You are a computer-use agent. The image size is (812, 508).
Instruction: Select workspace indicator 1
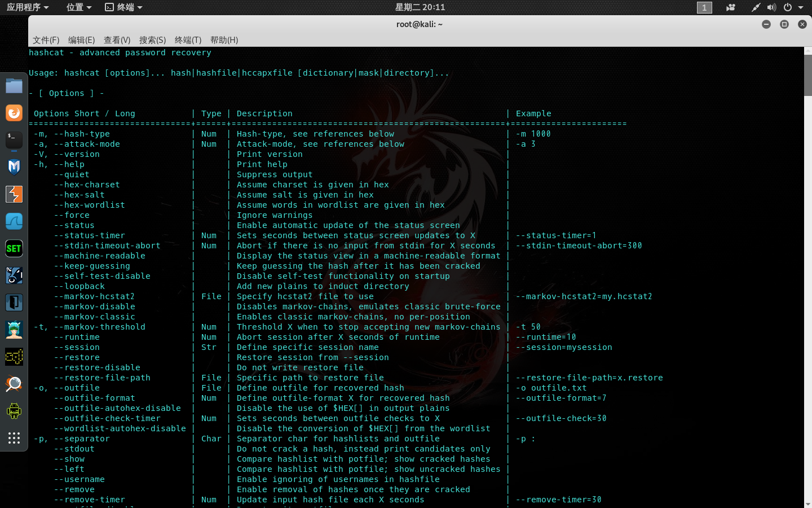(704, 7)
